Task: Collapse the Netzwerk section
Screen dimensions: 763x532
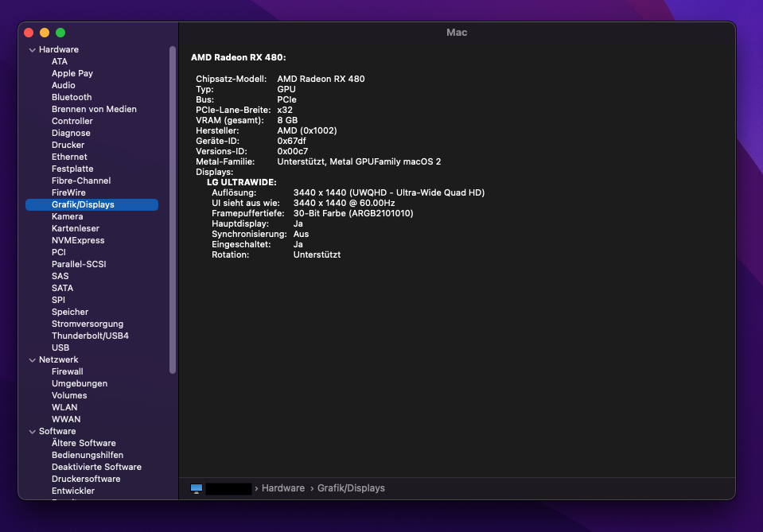Action: 32,359
